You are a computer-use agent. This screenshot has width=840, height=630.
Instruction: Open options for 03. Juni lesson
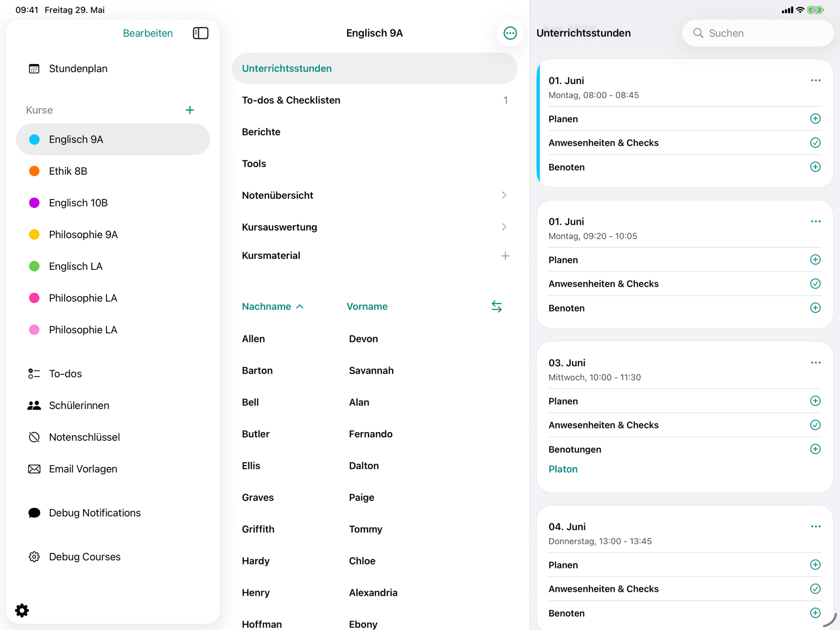click(x=815, y=363)
